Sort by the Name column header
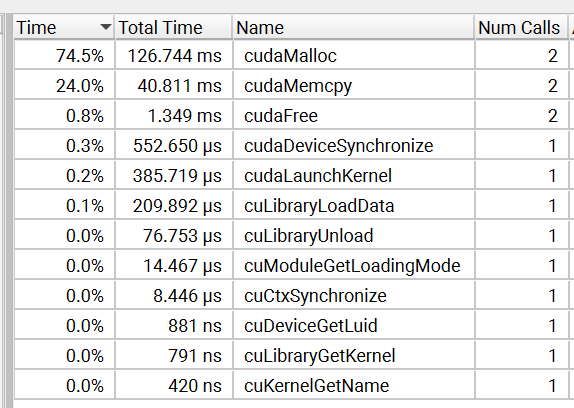 click(x=353, y=27)
